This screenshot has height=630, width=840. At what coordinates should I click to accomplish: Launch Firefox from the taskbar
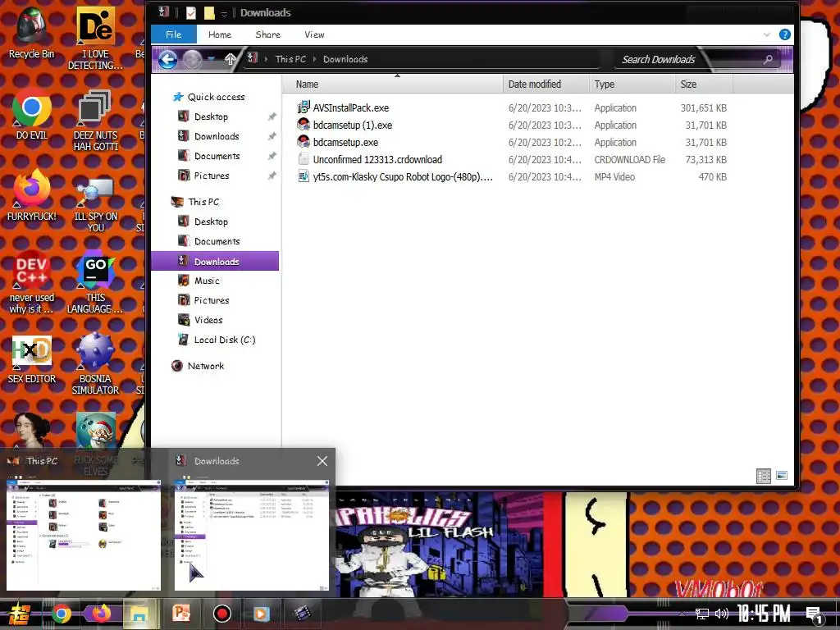coord(101,614)
